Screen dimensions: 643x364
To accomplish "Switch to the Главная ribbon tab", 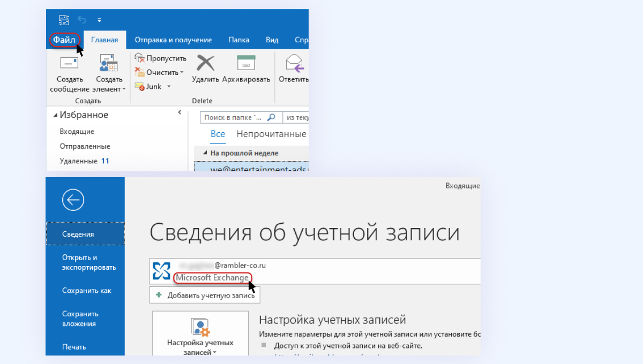I will pos(104,40).
